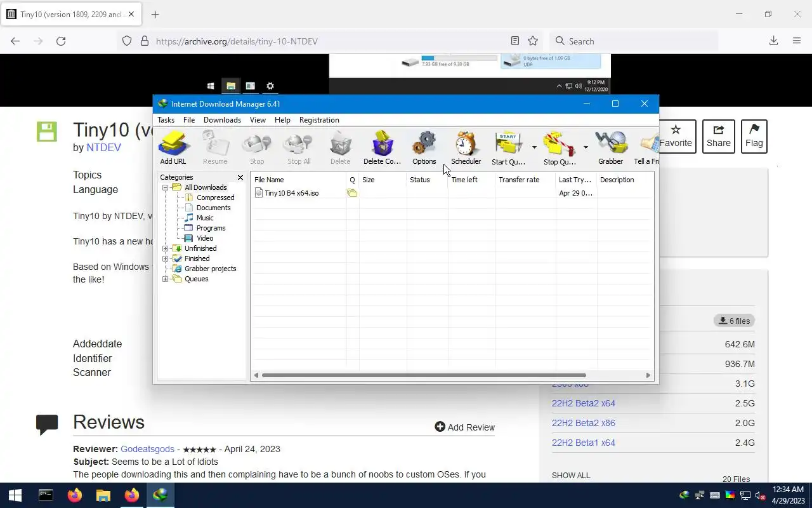Select the Compressed category
Viewport: 812px width, 508px height.
tap(215, 197)
